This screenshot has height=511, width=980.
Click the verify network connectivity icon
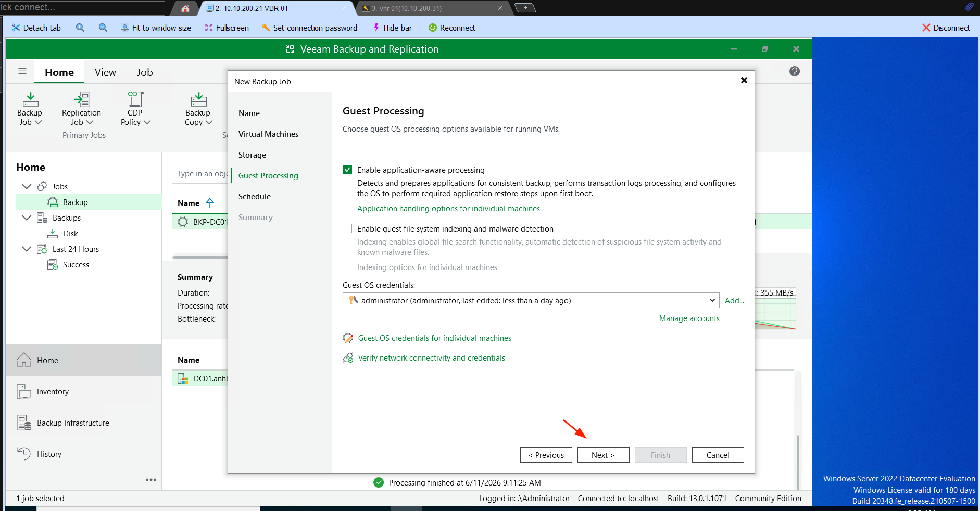(348, 358)
